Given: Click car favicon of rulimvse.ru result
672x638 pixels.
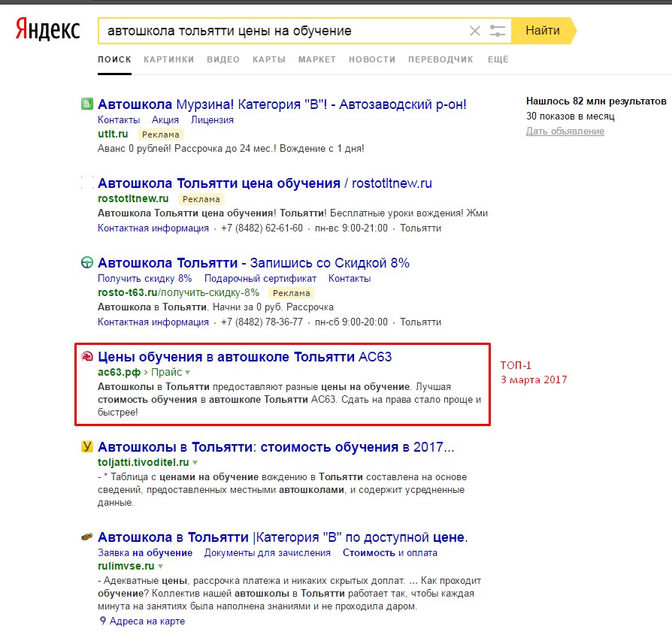Looking at the screenshot, I should pyautogui.click(x=87, y=537).
